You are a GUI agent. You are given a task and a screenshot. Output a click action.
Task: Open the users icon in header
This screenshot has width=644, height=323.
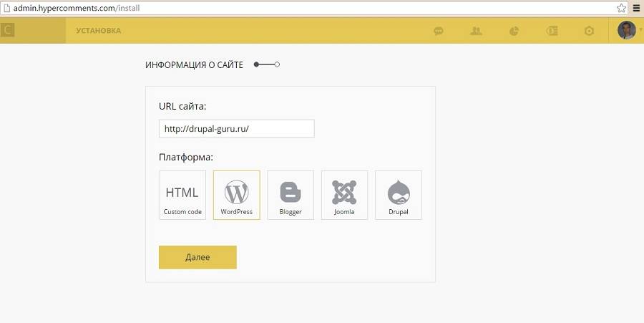[x=476, y=31]
